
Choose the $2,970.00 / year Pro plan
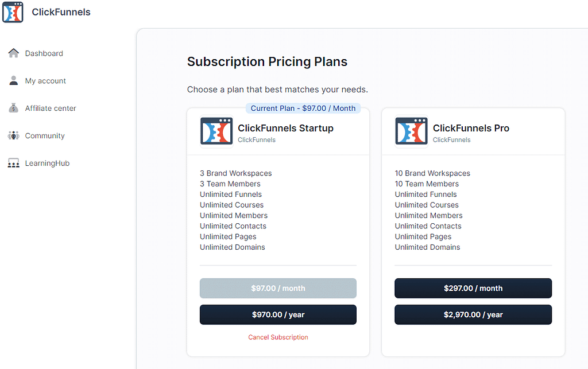click(473, 314)
